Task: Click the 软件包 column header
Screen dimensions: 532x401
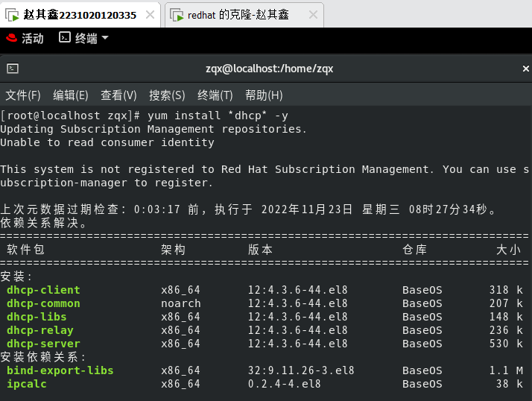Action: pos(26,250)
